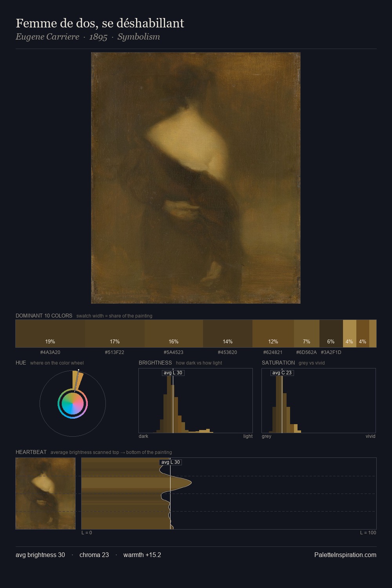
Task: Click the narrow last swatch in palette
Action: (x=373, y=334)
